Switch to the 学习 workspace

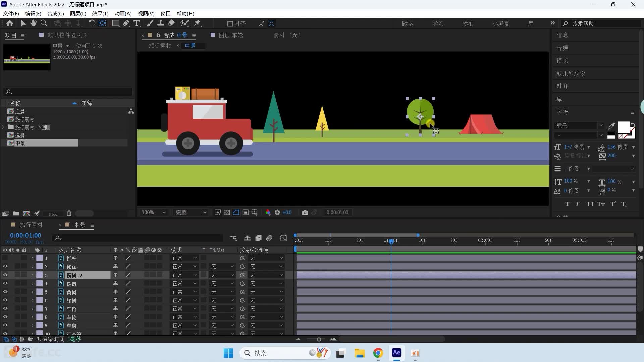438,24
